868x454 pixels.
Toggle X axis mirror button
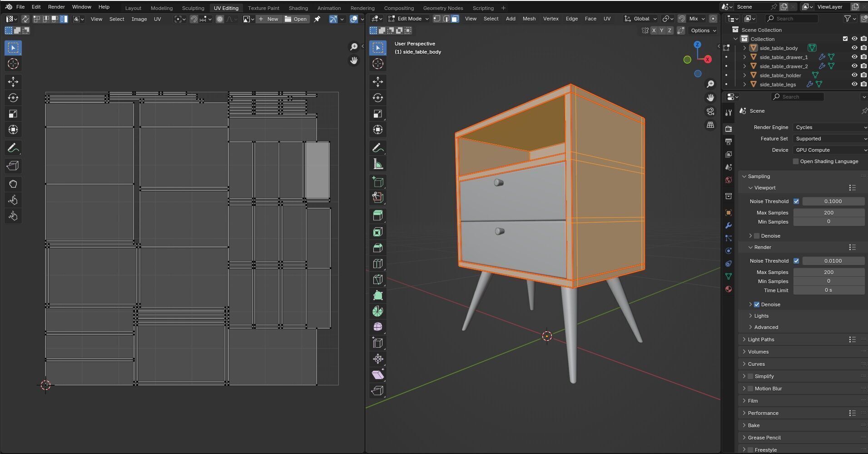click(x=654, y=30)
